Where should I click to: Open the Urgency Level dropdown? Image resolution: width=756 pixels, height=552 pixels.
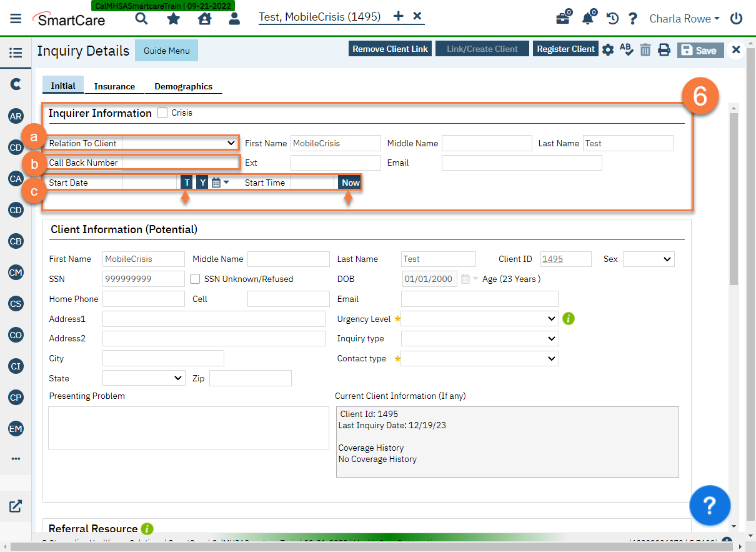click(480, 319)
